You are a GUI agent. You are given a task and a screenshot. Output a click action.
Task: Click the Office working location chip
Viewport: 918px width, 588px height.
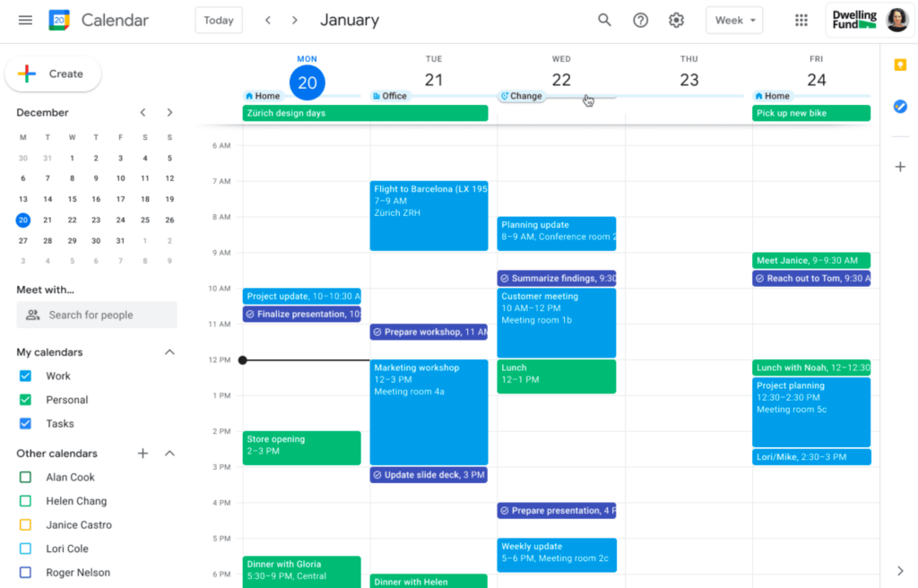tap(390, 96)
